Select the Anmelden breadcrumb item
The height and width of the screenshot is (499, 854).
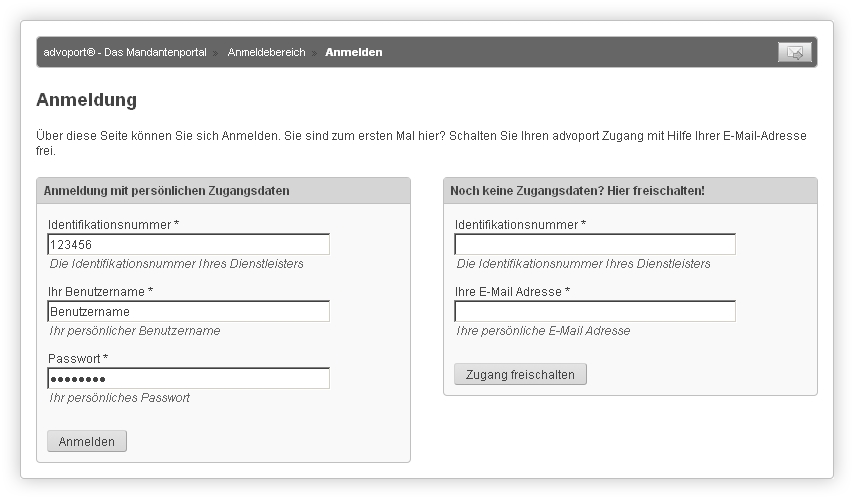coord(353,52)
